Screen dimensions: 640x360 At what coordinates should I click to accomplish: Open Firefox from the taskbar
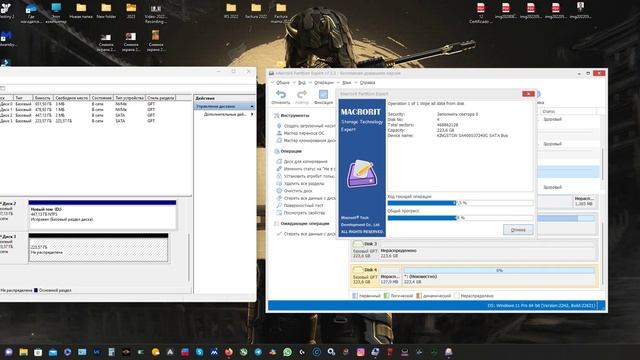[x=229, y=352]
